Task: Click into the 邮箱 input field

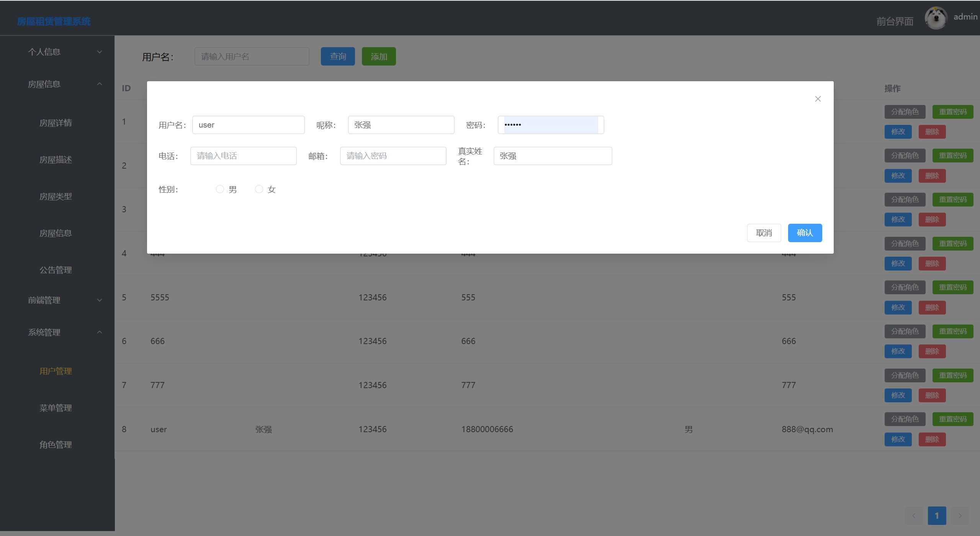Action: pyautogui.click(x=393, y=156)
